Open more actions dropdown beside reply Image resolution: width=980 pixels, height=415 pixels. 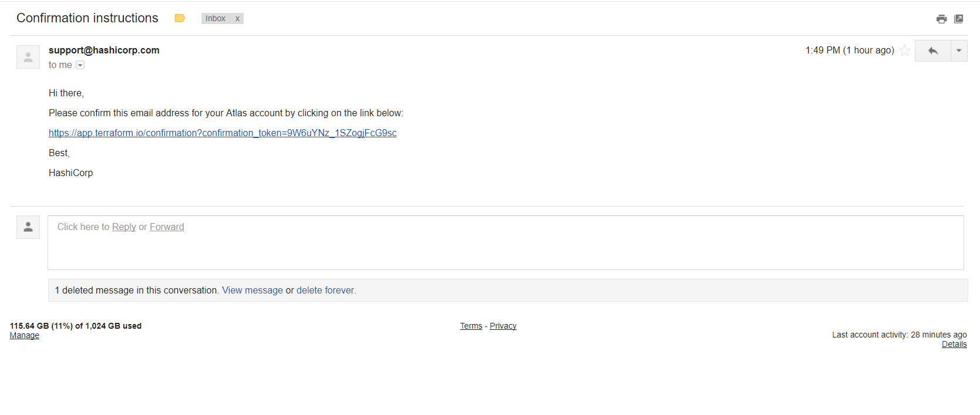click(x=959, y=50)
